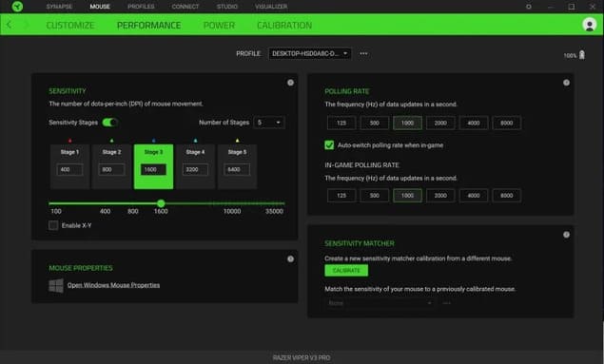Click Stage 4 DPI value field
604x364 pixels.
click(x=195, y=170)
